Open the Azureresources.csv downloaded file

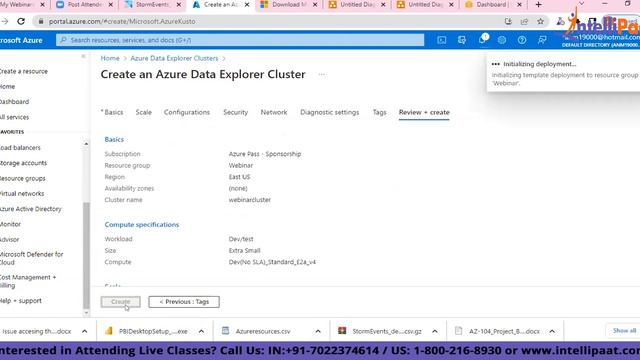[263, 331]
